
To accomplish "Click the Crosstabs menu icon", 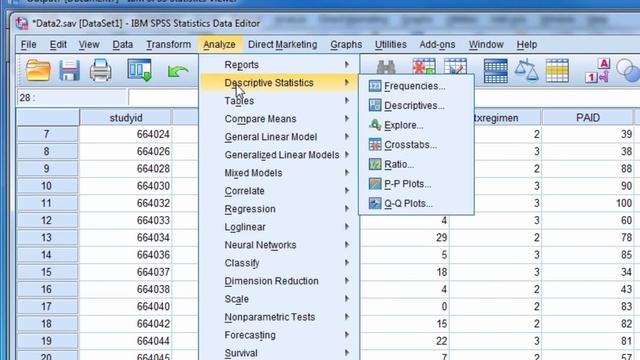I will [375, 144].
